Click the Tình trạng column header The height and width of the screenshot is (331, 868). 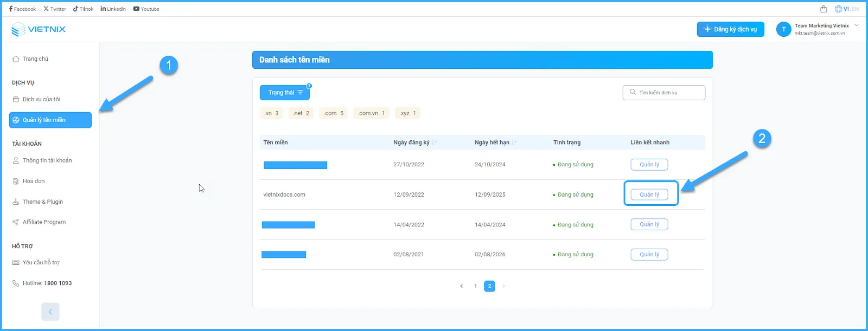point(567,142)
